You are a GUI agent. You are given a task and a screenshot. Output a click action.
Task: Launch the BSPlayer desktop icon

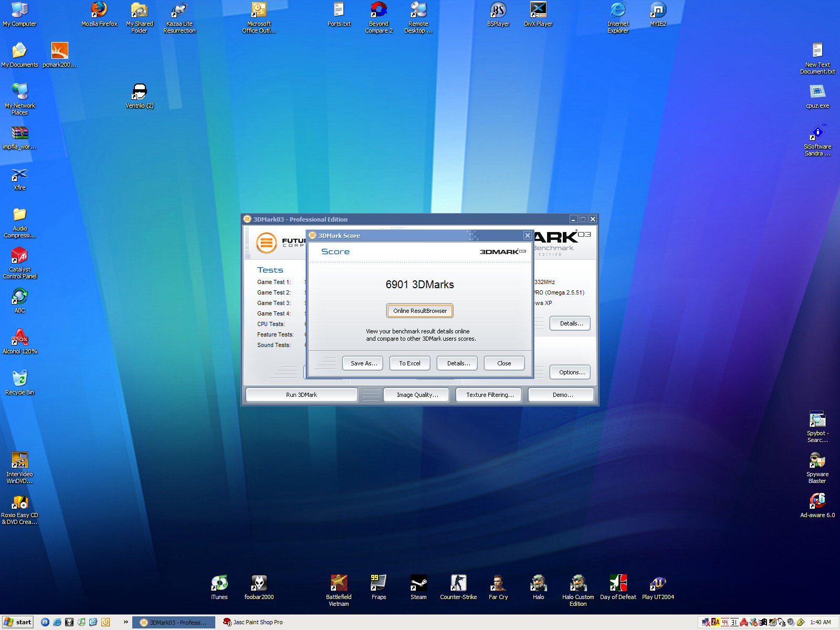(x=498, y=15)
